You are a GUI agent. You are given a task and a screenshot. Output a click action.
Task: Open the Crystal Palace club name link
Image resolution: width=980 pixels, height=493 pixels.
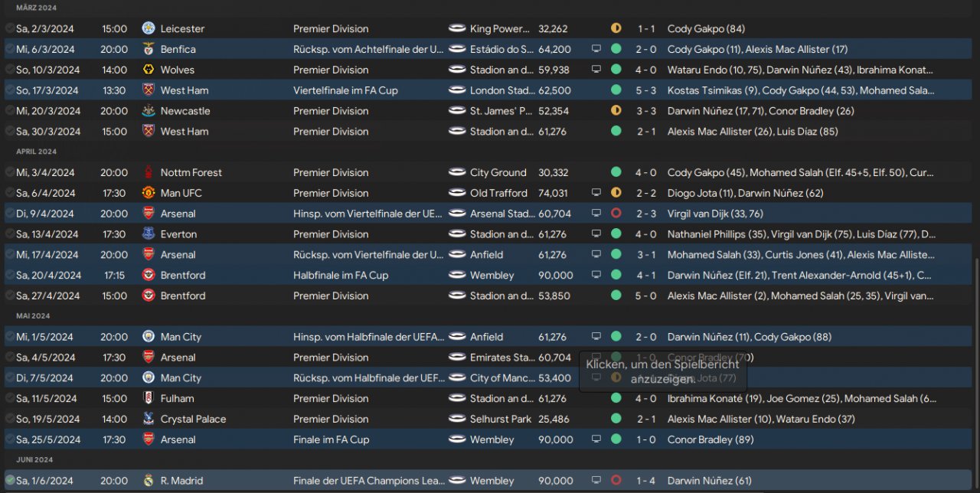coord(193,419)
